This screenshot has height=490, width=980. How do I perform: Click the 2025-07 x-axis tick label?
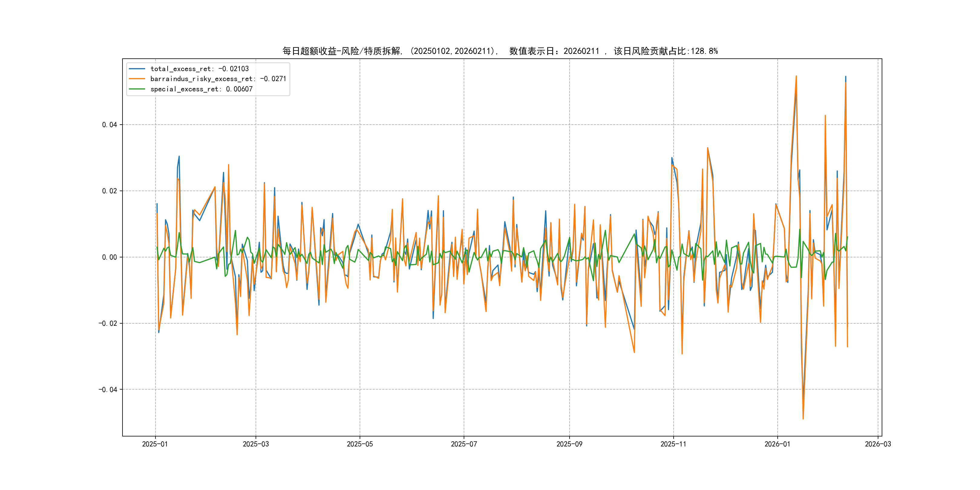tap(464, 444)
